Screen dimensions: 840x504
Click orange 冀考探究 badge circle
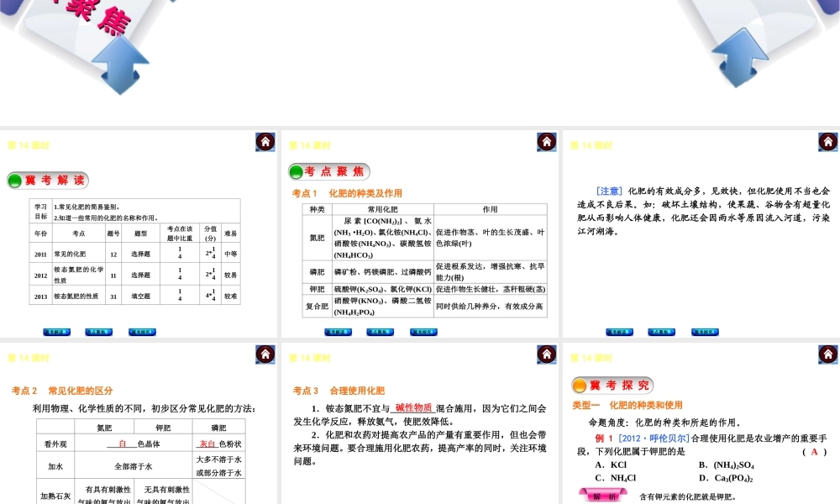pyautogui.click(x=580, y=385)
